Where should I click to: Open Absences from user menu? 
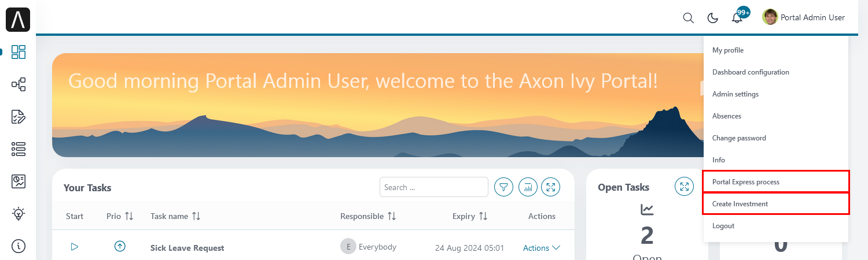coord(776,116)
